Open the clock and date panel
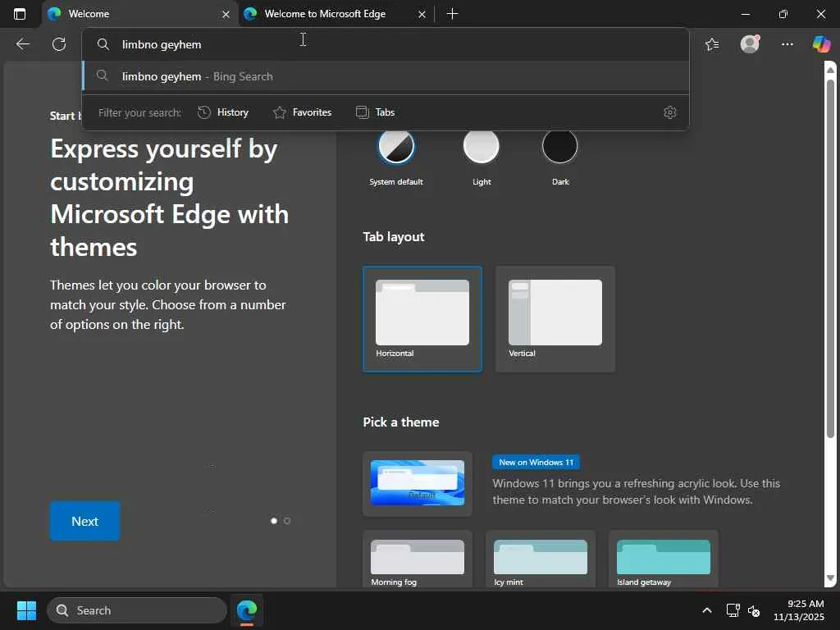840x630 pixels. pos(799,610)
